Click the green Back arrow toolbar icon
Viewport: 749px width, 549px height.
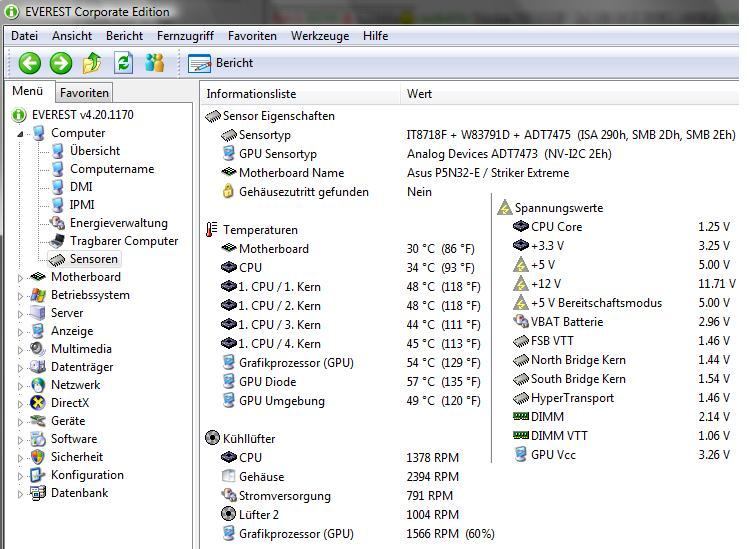[30, 63]
